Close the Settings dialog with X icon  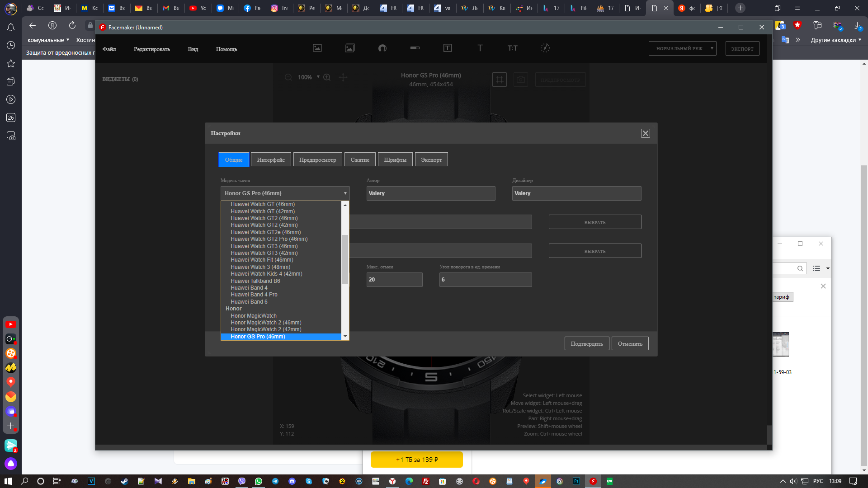(x=646, y=133)
